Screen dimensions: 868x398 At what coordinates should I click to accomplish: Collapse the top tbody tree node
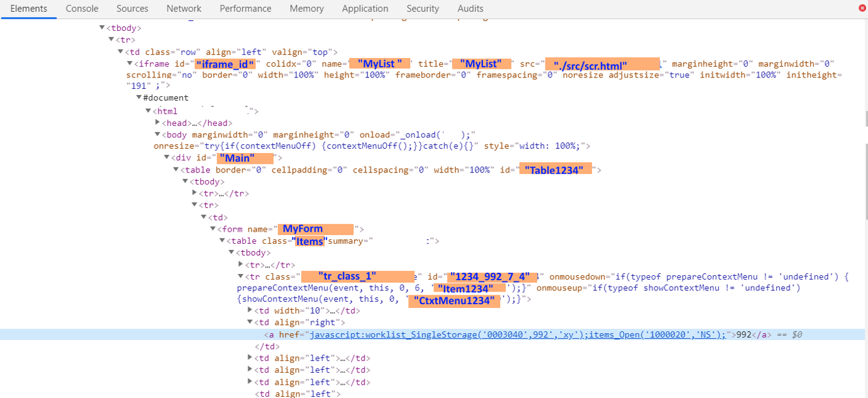pos(101,27)
